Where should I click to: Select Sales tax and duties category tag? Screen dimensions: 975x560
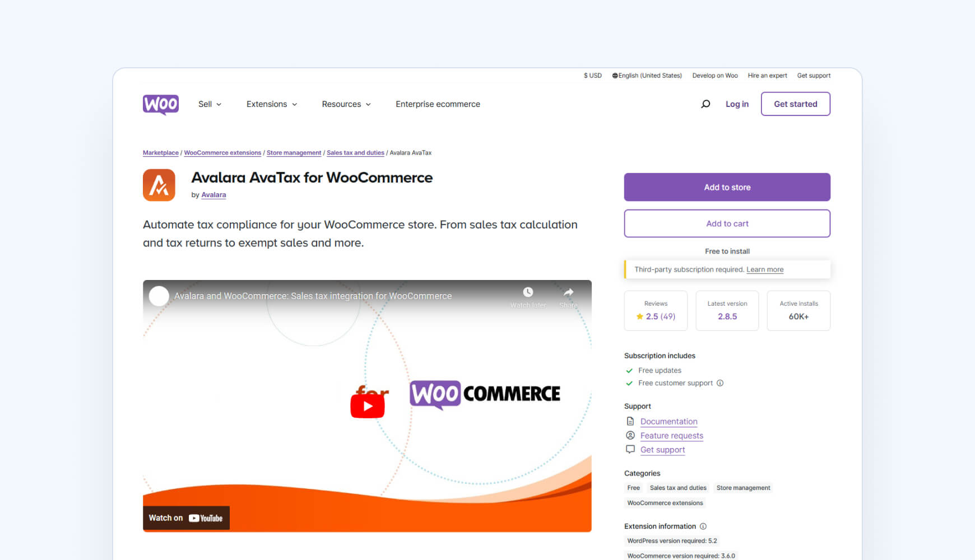click(678, 488)
